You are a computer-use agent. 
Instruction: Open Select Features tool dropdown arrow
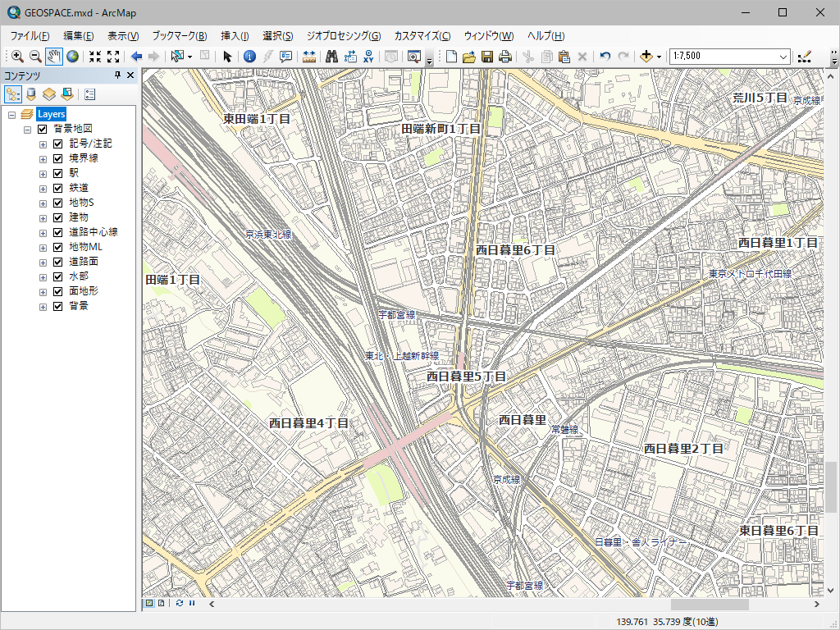click(189, 57)
